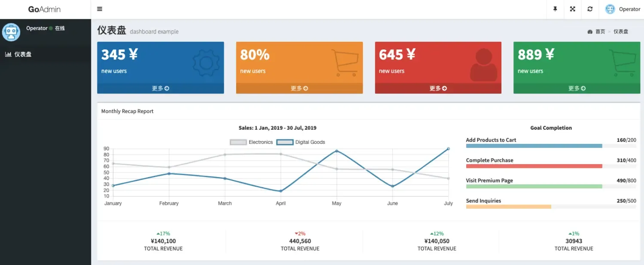The height and width of the screenshot is (265, 644).
Task: Open the Operator user dropdown menu
Action: click(x=622, y=9)
